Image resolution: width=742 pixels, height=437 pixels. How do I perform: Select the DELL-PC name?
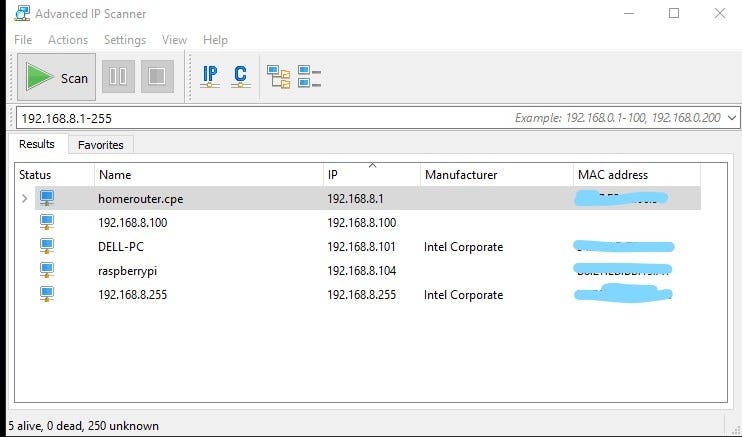(121, 247)
